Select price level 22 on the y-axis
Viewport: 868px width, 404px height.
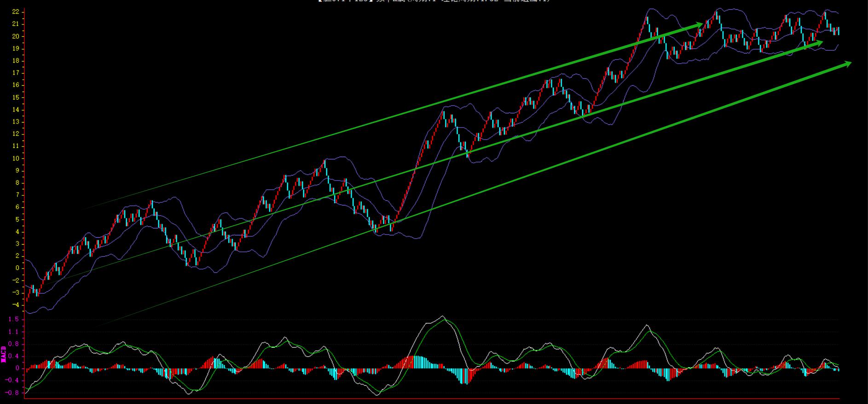point(15,11)
